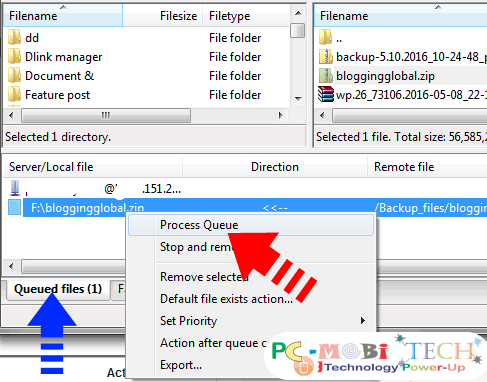Select the Feature post folder name
Image resolution: width=487 pixels, height=382 pixels.
[57, 95]
